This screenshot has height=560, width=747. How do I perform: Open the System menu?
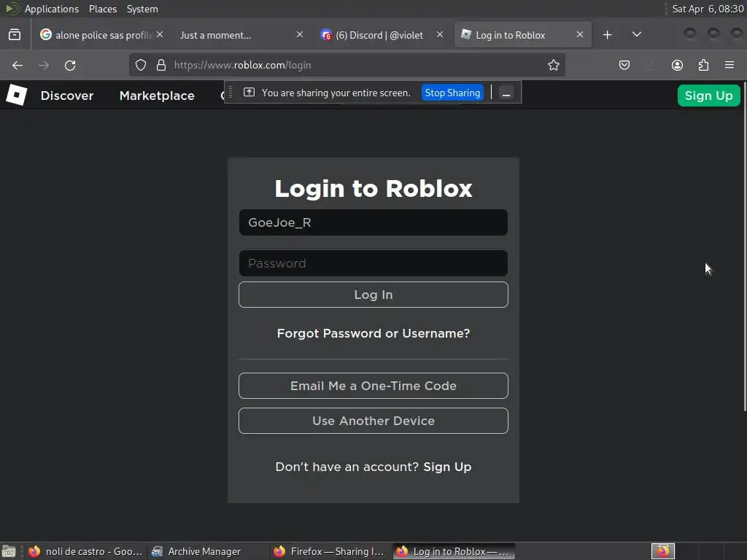(142, 9)
